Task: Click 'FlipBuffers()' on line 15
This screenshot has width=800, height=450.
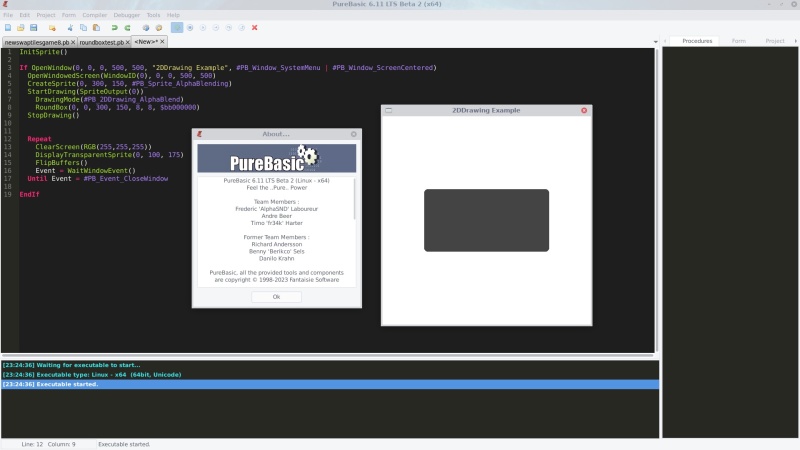Action: [61, 163]
